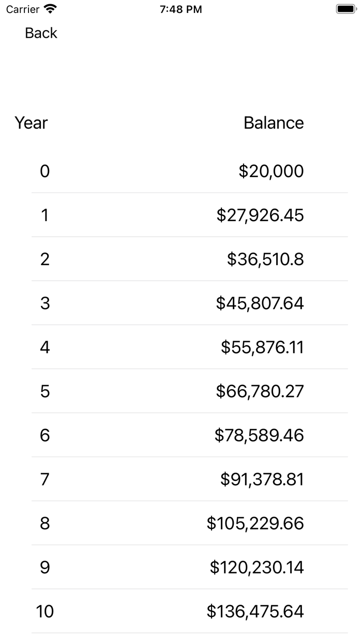Select the row showing $27,926.45
This screenshot has width=362, height=644.
click(261, 215)
